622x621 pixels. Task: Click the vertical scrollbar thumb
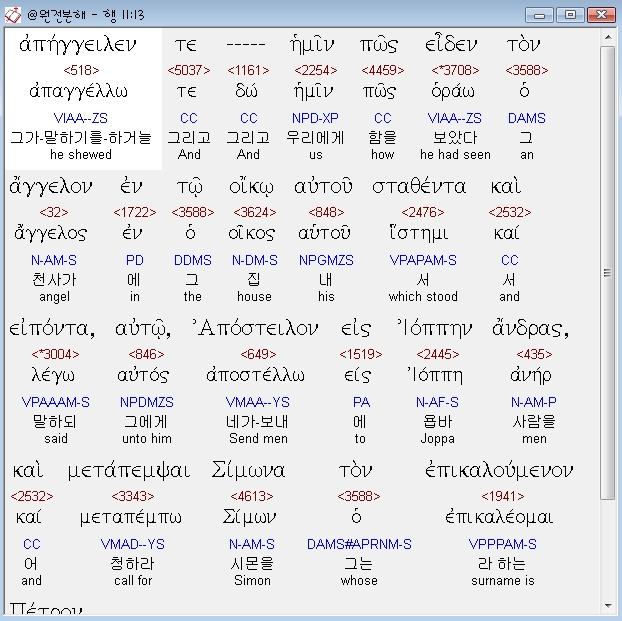(x=608, y=273)
